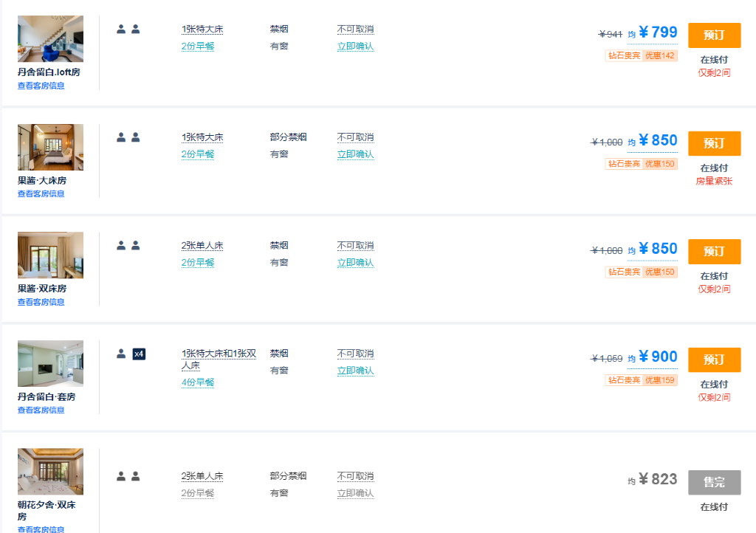Viewport: 756px width, 533px height.
Task: Click the guest occupancy icon for 丹舍留白.loft房
Action: click(128, 30)
